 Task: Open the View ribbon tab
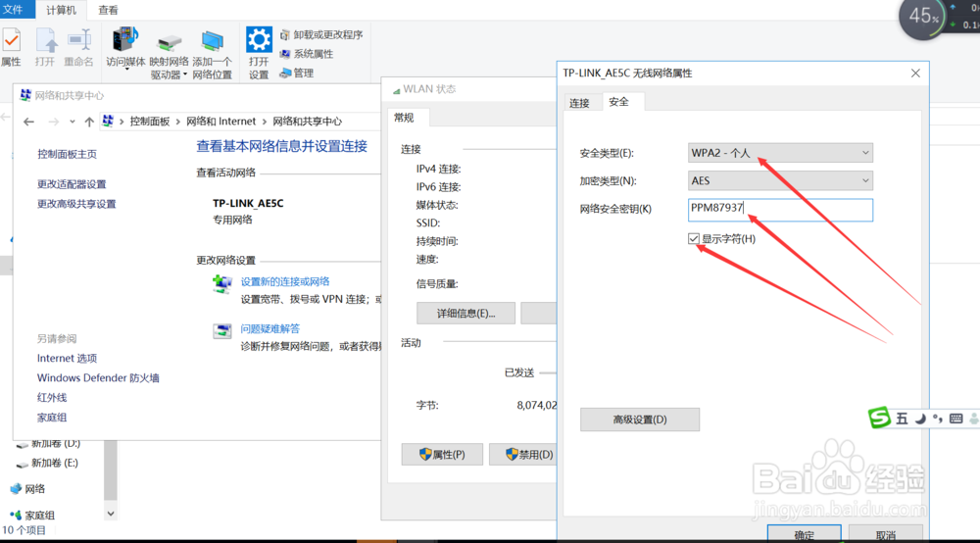tap(108, 10)
